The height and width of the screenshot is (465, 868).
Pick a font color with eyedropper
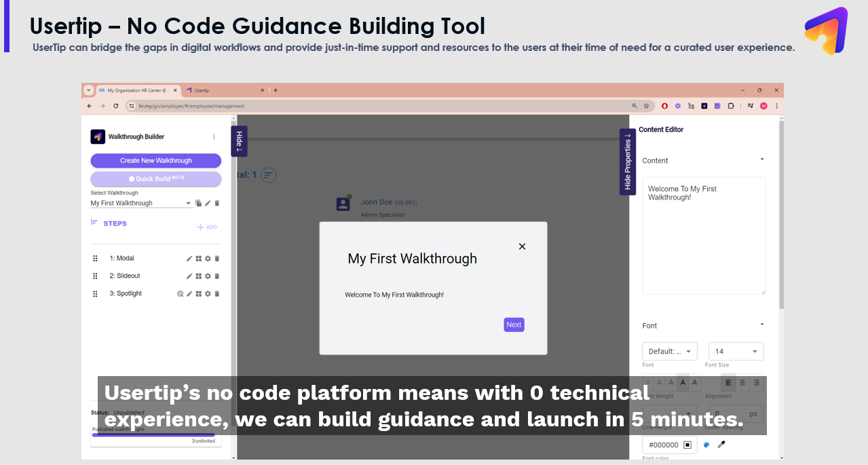pos(721,445)
